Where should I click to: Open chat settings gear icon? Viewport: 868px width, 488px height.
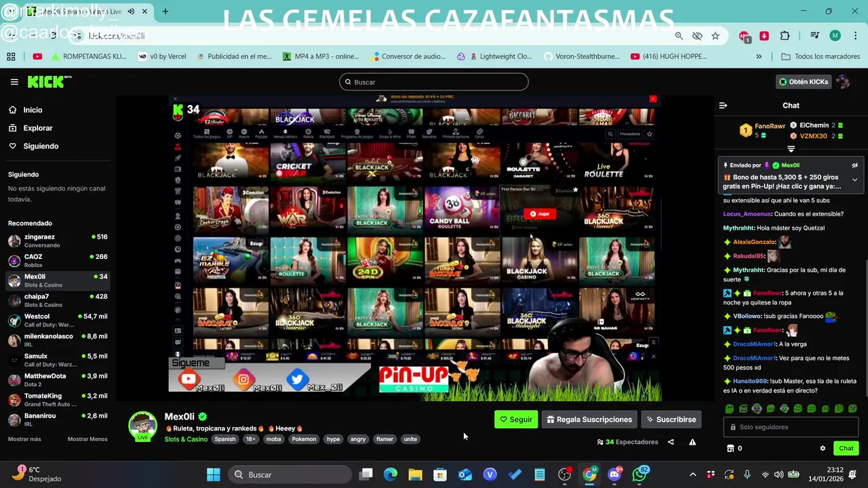[x=823, y=449]
